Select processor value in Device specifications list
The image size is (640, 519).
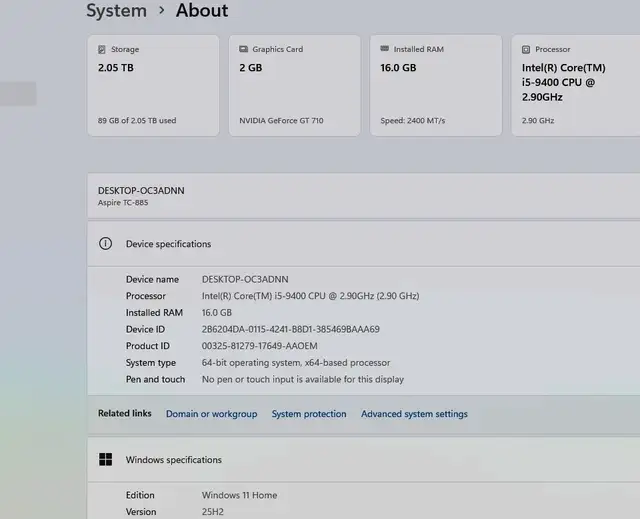point(310,296)
